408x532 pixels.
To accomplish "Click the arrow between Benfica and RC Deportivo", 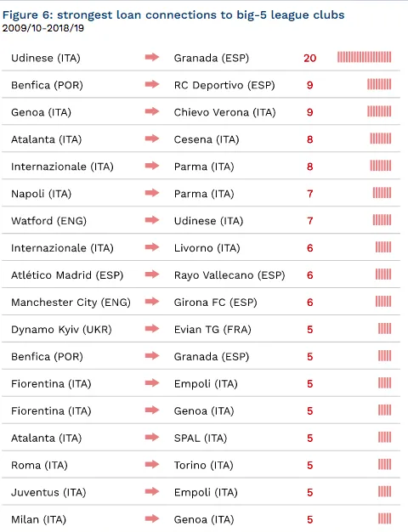I will click(x=152, y=84).
